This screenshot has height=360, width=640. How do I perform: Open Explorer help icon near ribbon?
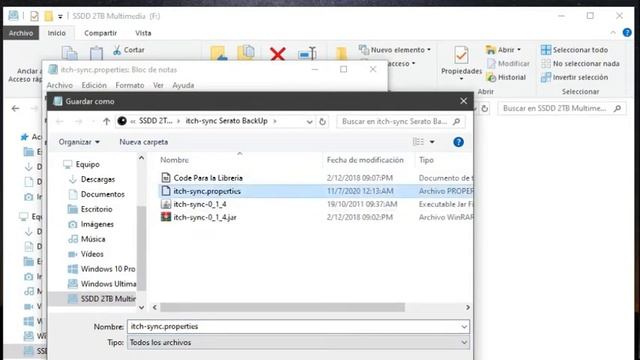pyautogui.click(x=627, y=33)
